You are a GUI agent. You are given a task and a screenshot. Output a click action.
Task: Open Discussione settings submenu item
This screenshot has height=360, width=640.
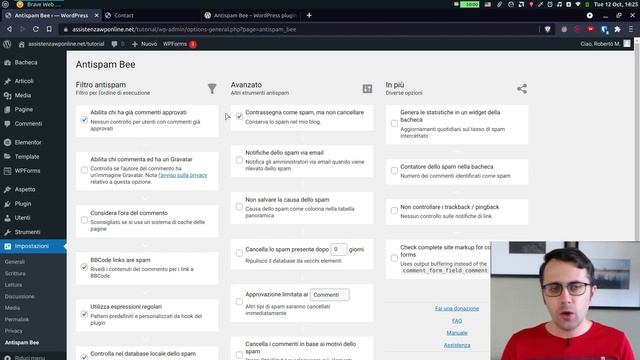click(x=20, y=296)
